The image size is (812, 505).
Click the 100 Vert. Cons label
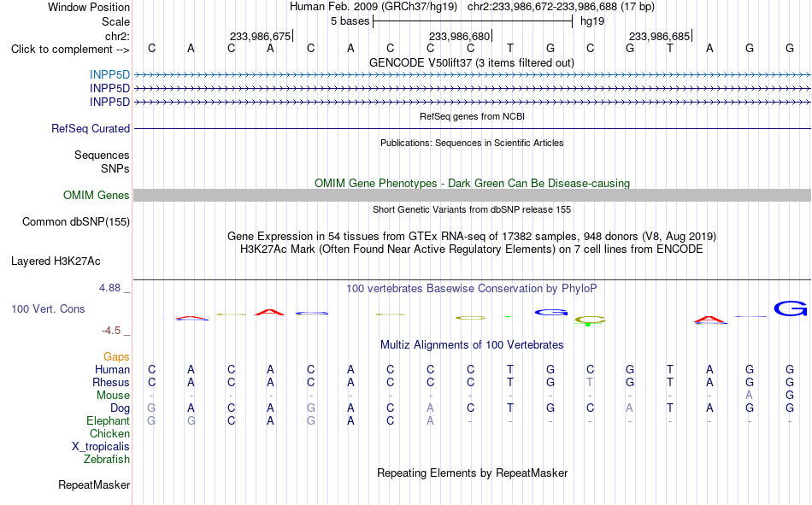(48, 308)
